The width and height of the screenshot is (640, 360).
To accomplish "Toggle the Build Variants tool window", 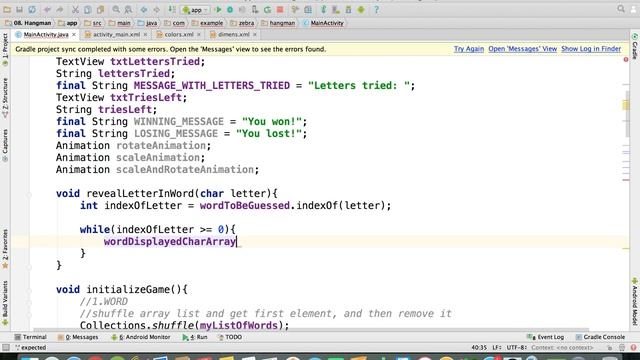I will pos(5,303).
